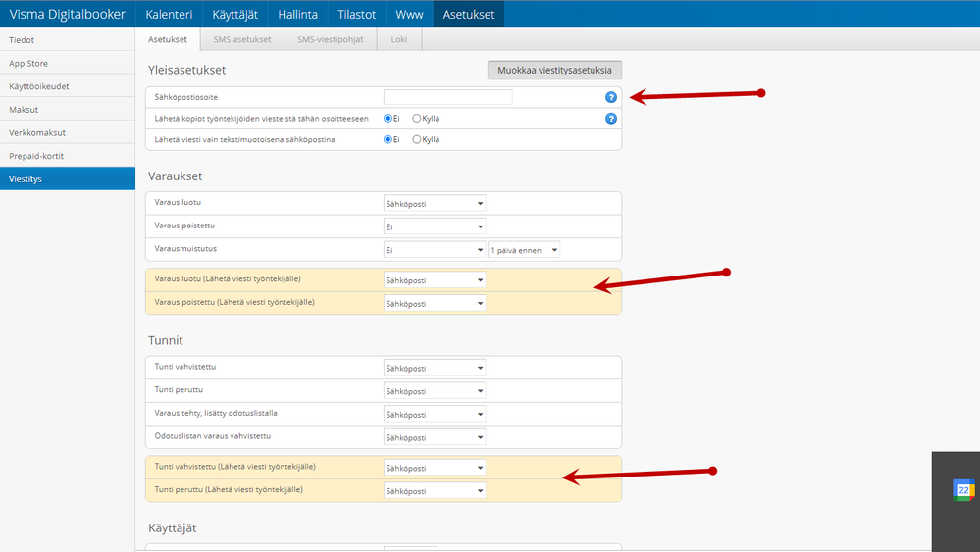This screenshot has height=552, width=980.
Task: Open the Kalenteri menu
Action: 169,14
